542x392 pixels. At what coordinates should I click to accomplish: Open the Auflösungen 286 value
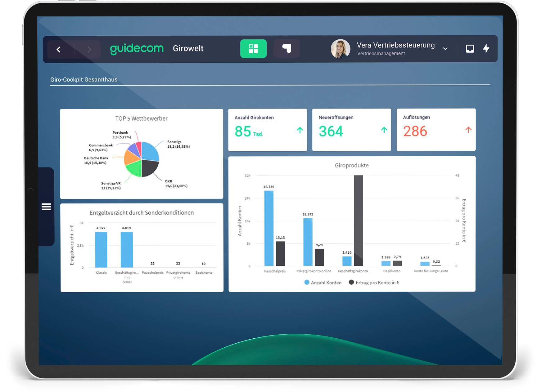(415, 131)
